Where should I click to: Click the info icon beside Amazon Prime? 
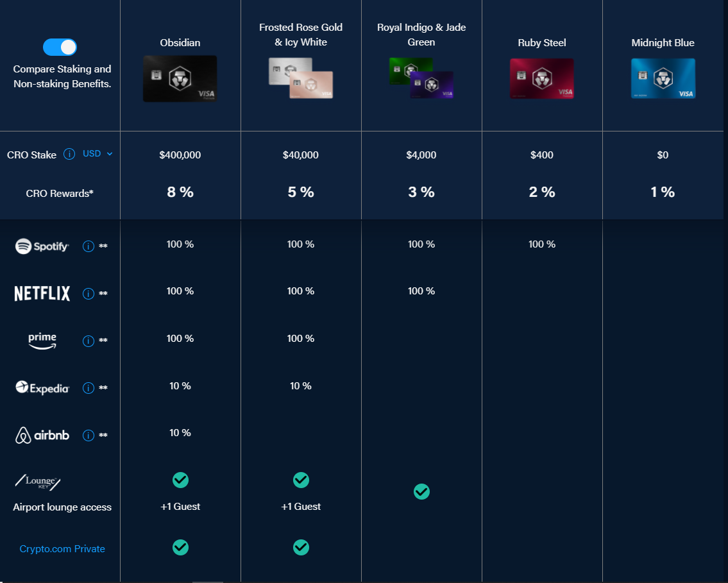89,341
